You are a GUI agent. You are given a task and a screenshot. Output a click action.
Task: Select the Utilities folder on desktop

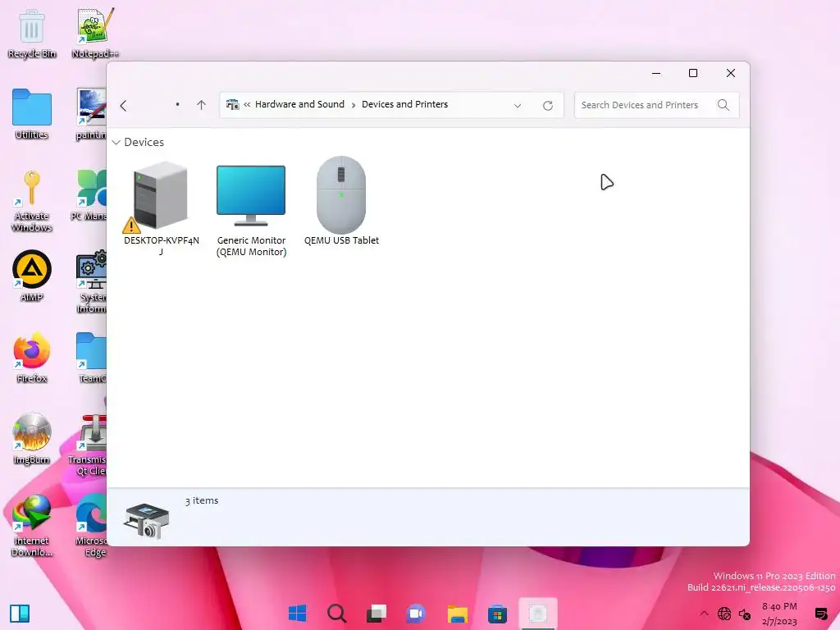[32, 115]
